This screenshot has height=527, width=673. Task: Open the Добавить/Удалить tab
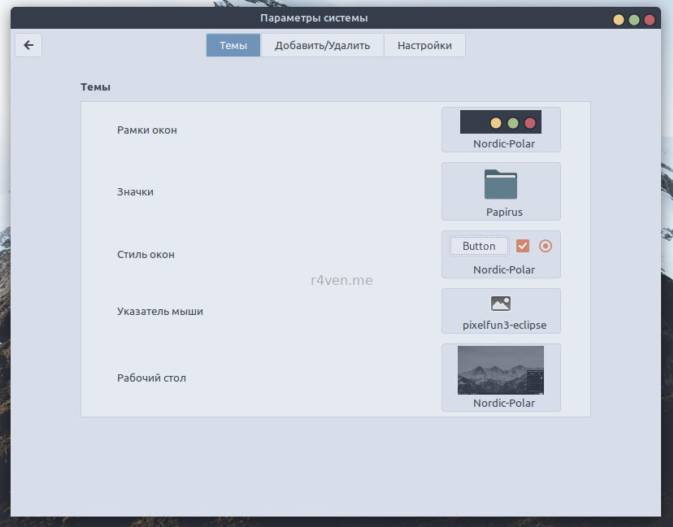tap(322, 45)
